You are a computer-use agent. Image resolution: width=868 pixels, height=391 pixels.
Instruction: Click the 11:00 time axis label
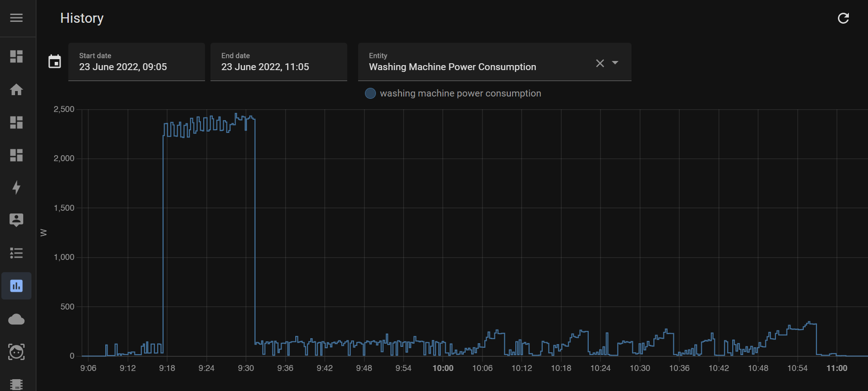pos(837,368)
